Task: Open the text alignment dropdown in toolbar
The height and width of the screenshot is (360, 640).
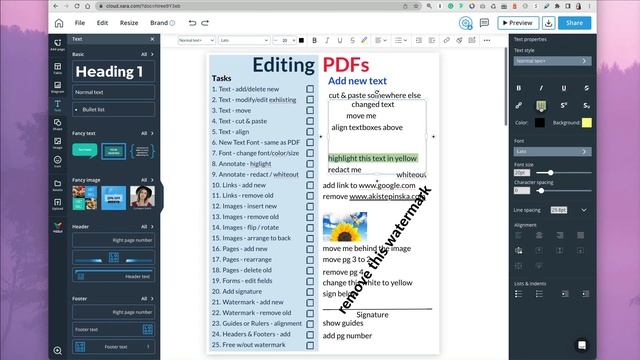Action: pos(380,40)
